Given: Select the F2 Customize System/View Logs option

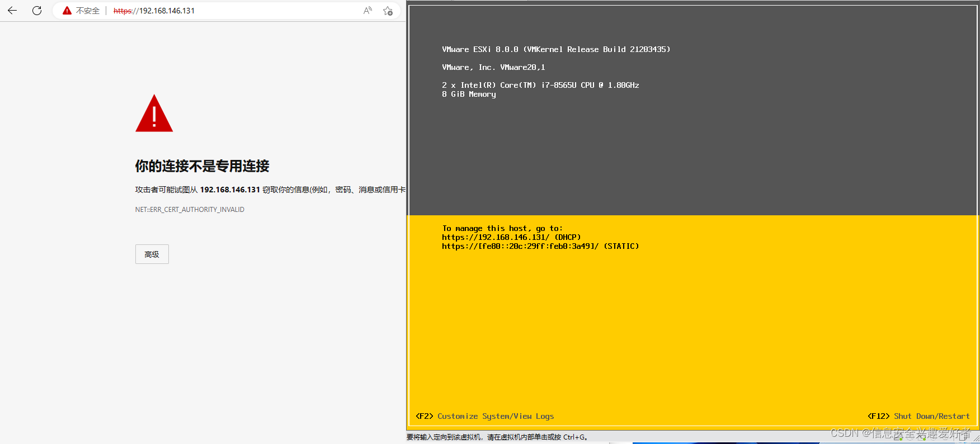Looking at the screenshot, I should tap(485, 416).
